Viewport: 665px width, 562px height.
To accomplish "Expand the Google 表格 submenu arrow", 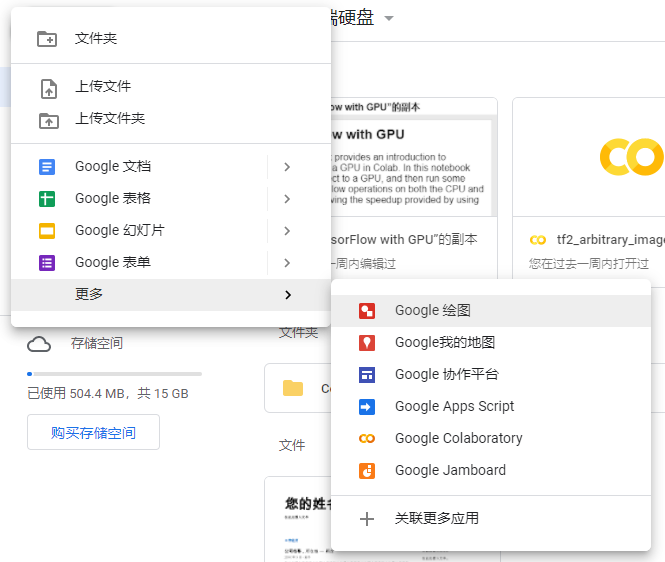I will [287, 199].
